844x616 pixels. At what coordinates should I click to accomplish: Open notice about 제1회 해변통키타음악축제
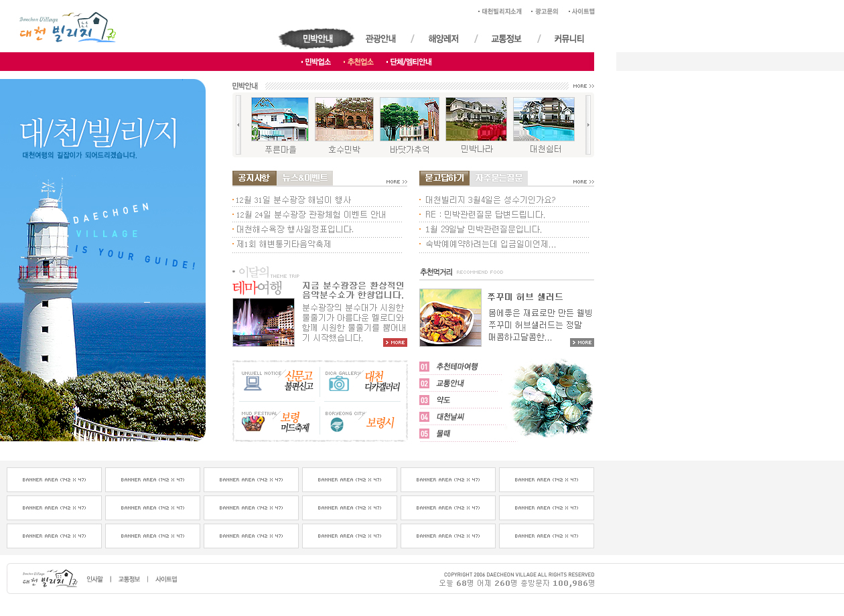coord(284,244)
